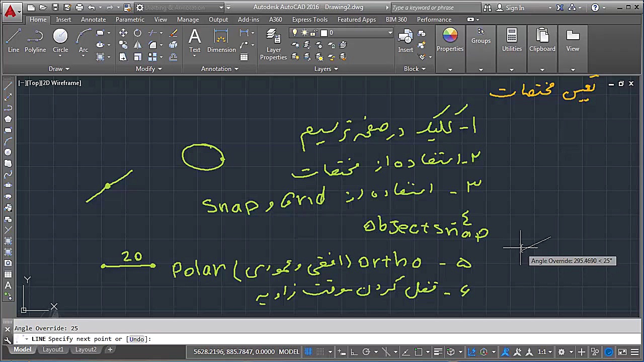The height and width of the screenshot is (362, 644).
Task: Click the white layer color swatch
Action: pos(324,33)
